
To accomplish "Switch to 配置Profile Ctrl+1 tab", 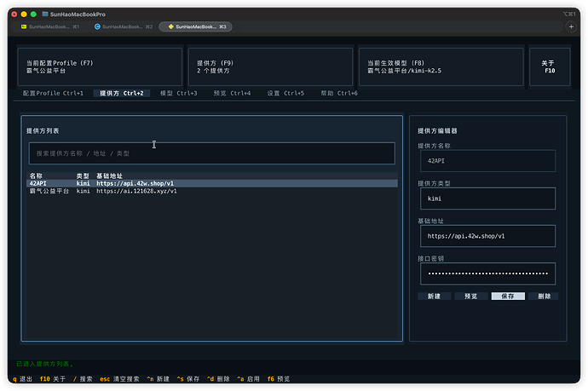I will coord(53,94).
